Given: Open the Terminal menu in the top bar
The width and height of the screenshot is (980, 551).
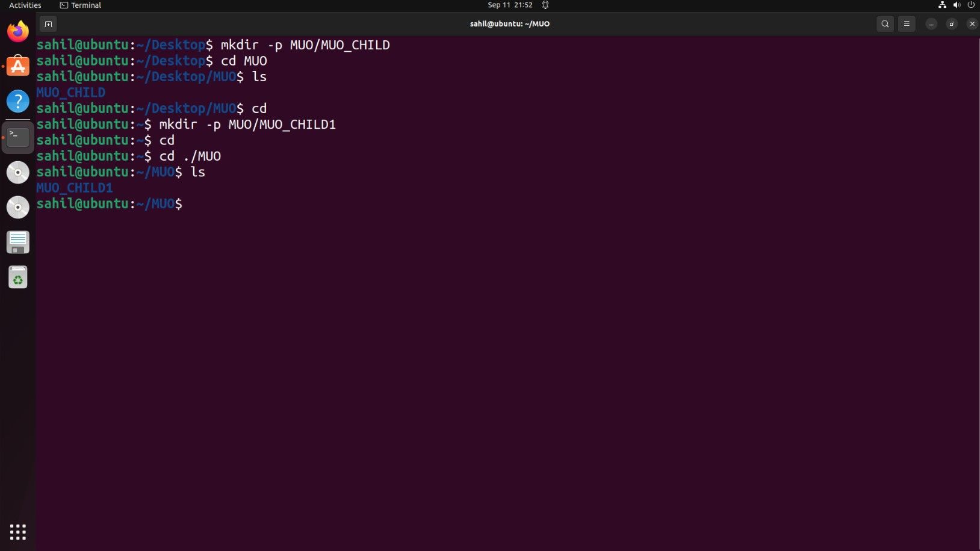Looking at the screenshot, I should [80, 5].
